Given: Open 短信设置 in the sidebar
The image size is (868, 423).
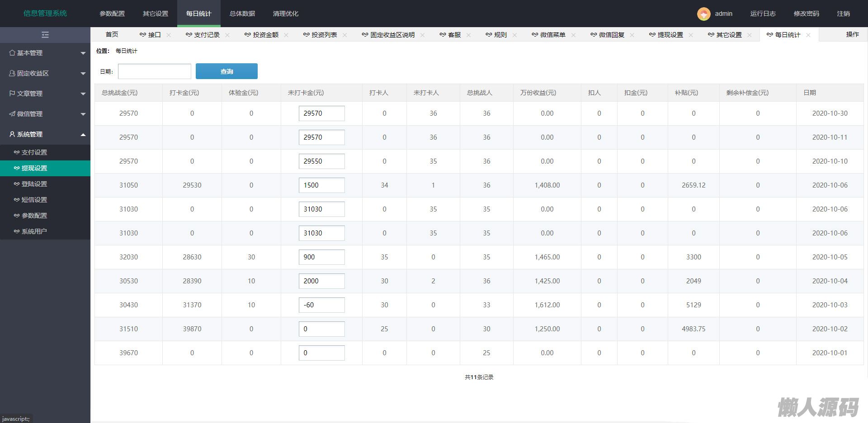Looking at the screenshot, I should click(34, 200).
